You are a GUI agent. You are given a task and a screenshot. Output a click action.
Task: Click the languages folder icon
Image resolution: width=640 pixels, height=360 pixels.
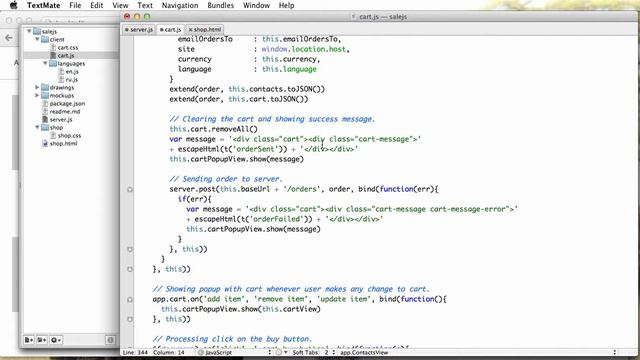(53, 63)
